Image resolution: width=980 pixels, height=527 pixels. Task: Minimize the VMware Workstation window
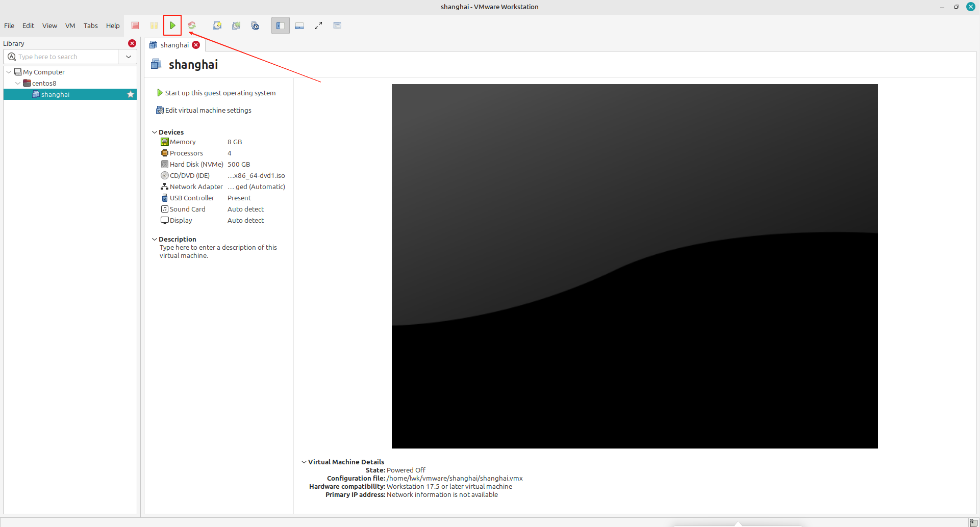[942, 7]
